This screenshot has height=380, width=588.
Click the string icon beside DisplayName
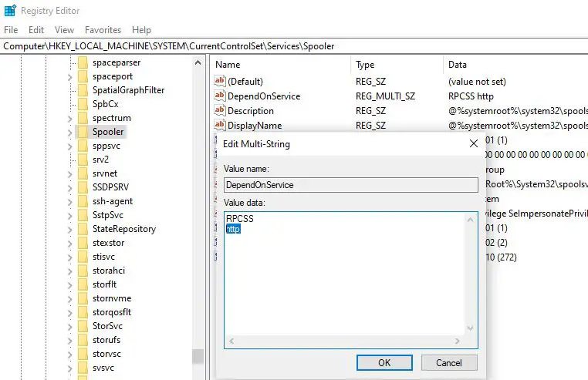click(220, 125)
